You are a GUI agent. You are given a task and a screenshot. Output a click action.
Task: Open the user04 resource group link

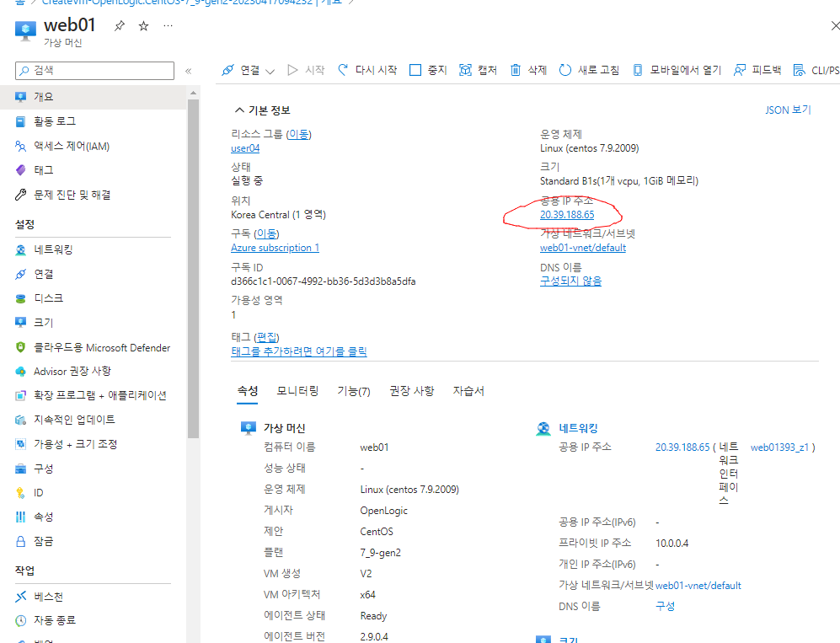245,148
